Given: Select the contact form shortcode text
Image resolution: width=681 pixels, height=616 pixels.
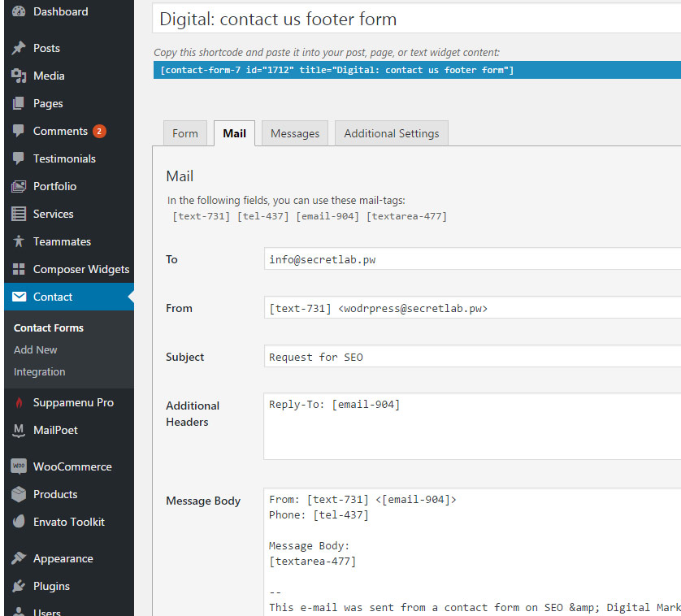Looking at the screenshot, I should [x=336, y=71].
